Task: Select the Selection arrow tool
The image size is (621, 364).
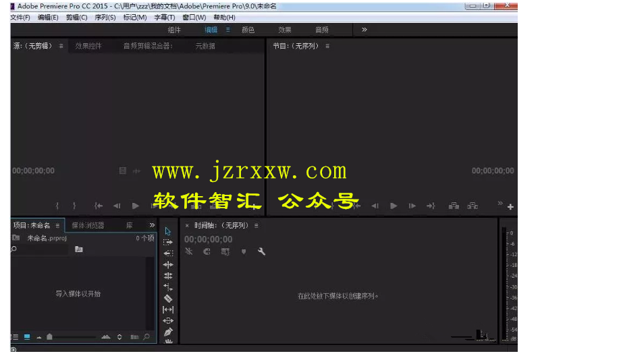Action: [x=168, y=231]
